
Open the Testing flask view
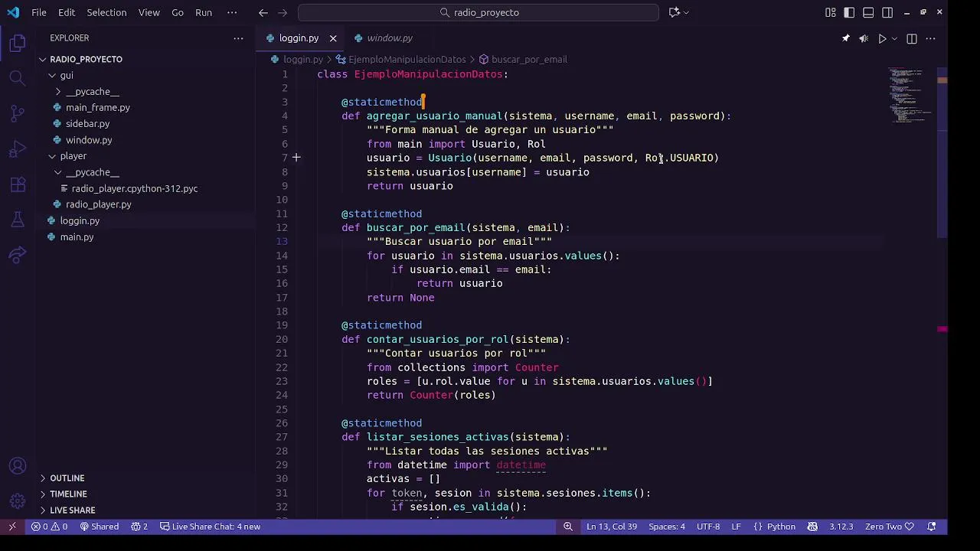pos(18,220)
